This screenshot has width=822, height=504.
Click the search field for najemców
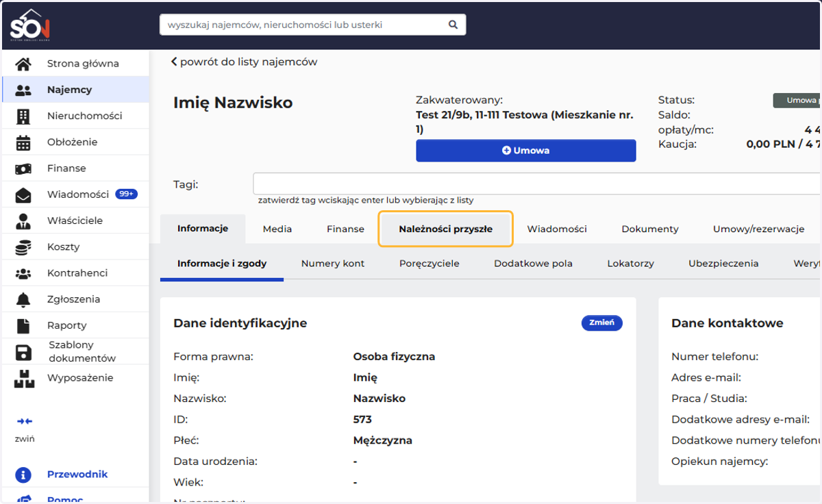[x=312, y=25]
